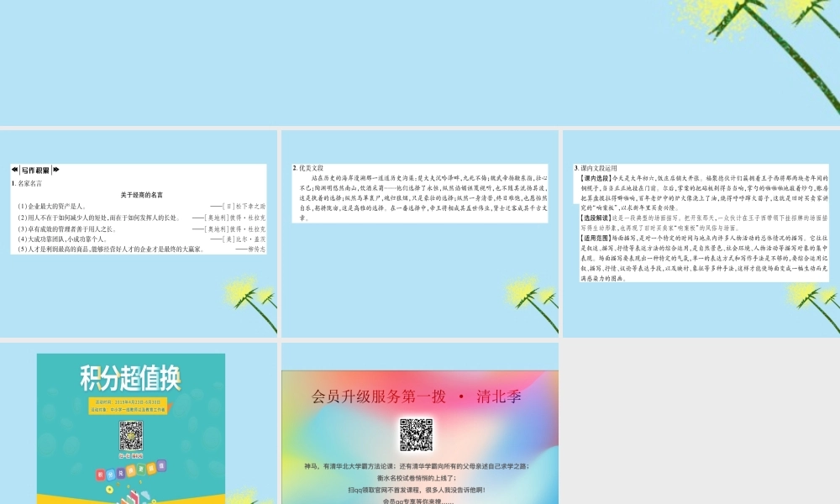This screenshot has width=840, height=504.
Task: Select the 积分超值换 promotional slide
Action: point(139,423)
